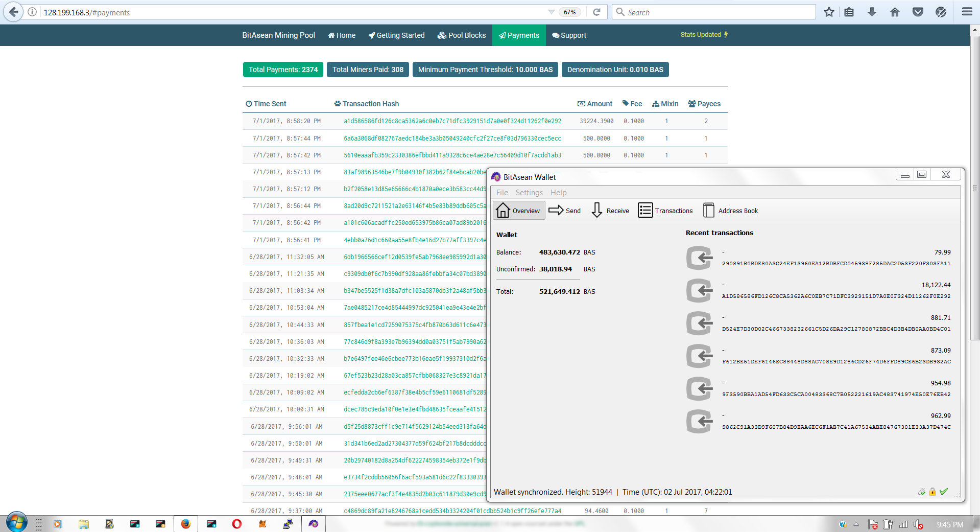Screen dimensions: 980x532
Task: Click the 67% zoom level indicator
Action: [570, 12]
